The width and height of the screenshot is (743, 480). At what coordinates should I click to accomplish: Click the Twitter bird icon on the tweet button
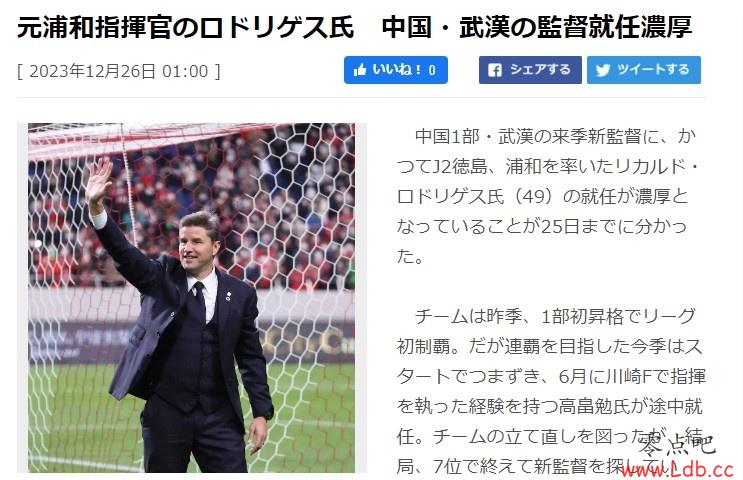coord(603,70)
